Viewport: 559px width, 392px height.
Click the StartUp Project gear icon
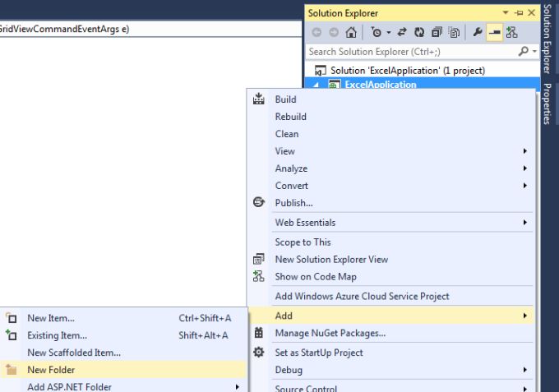tap(258, 352)
